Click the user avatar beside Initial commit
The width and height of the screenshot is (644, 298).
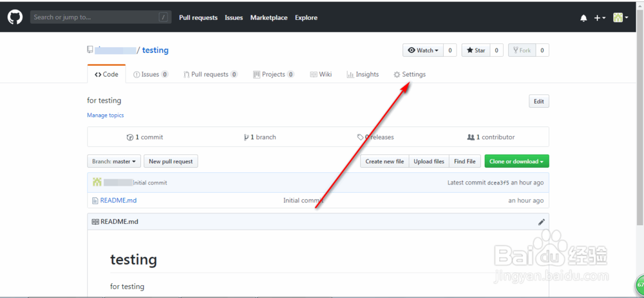(x=97, y=183)
